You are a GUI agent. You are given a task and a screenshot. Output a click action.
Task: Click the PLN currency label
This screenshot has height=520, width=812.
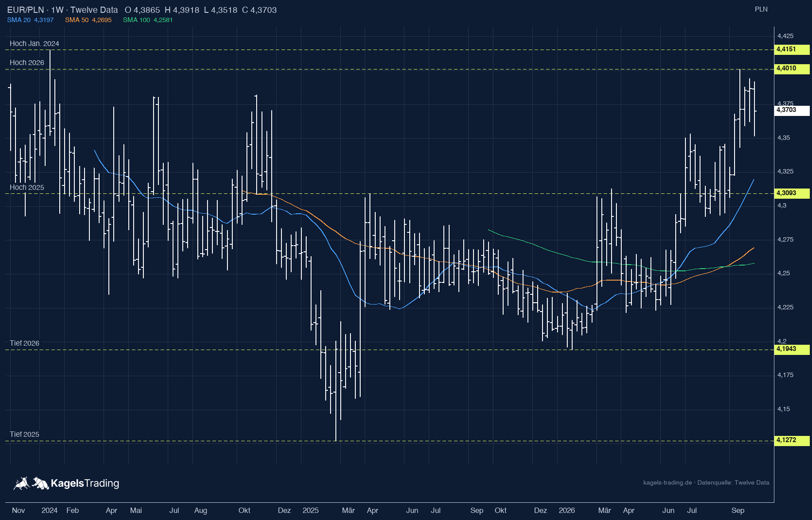(x=761, y=9)
